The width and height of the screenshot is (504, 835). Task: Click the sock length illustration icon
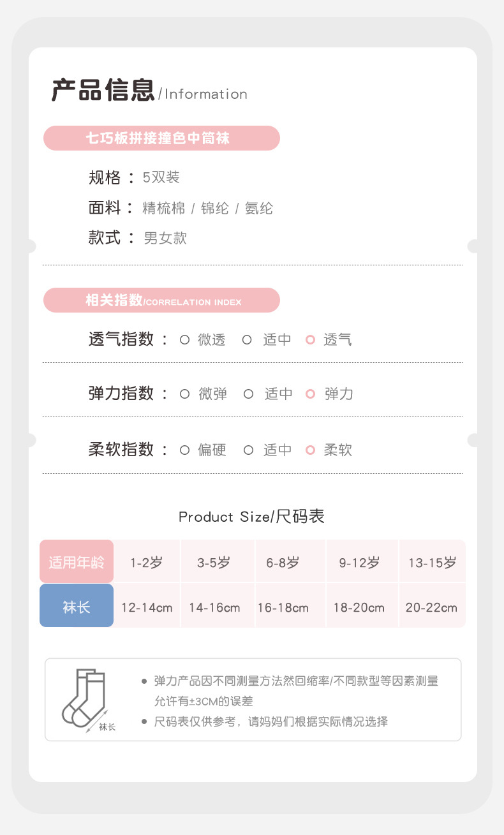85,699
